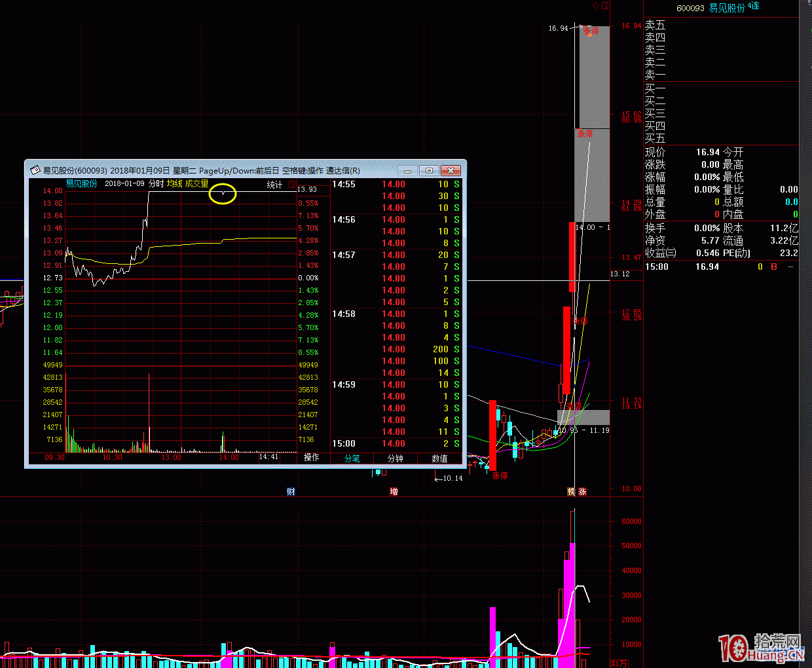Select the 14:56 tick row in popup
The image size is (812, 668).
(396, 219)
